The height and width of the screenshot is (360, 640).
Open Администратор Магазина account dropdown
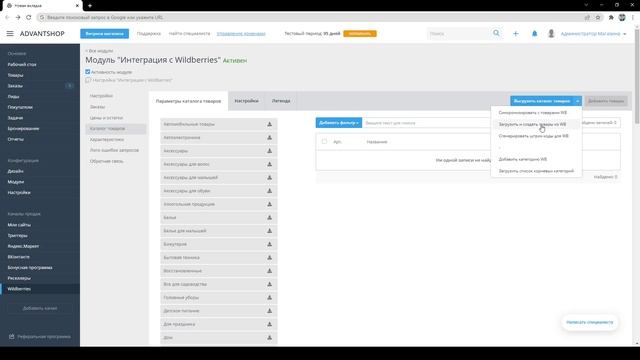point(593,33)
